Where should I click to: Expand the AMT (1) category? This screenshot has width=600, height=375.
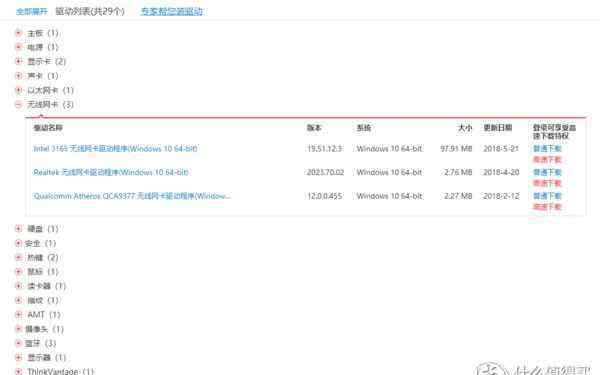pos(18,315)
